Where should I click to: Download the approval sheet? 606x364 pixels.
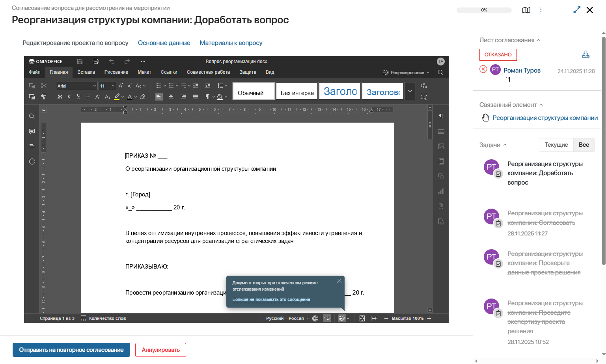585,54
